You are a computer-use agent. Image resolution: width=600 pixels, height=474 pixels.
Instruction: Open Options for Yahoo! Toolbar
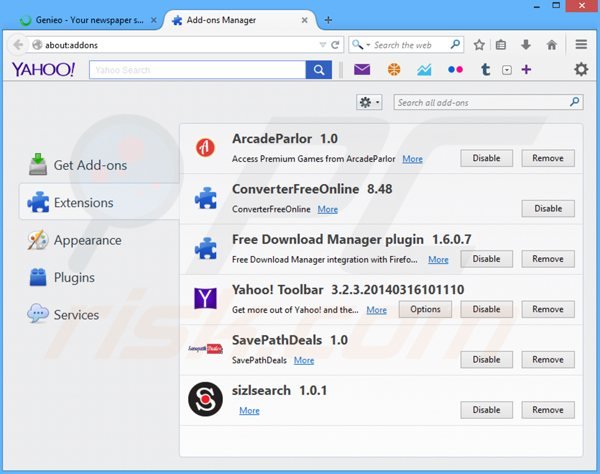click(425, 309)
